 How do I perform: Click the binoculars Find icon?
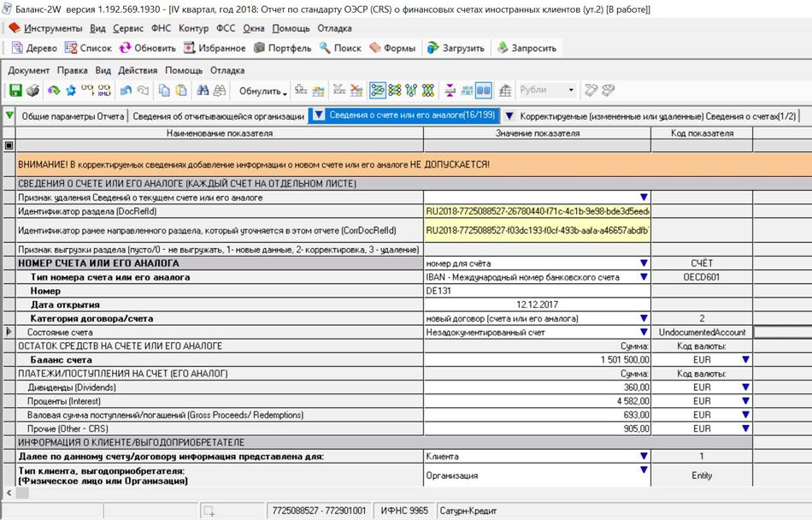203,91
